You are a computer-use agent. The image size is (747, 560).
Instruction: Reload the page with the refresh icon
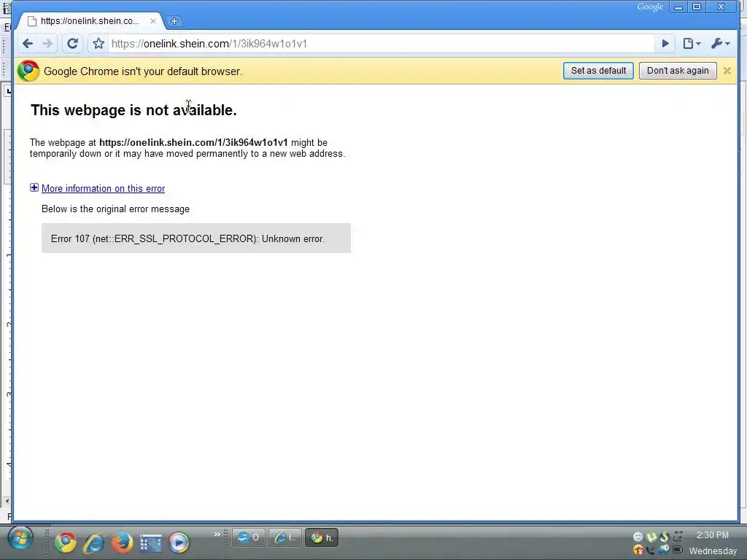[72, 44]
